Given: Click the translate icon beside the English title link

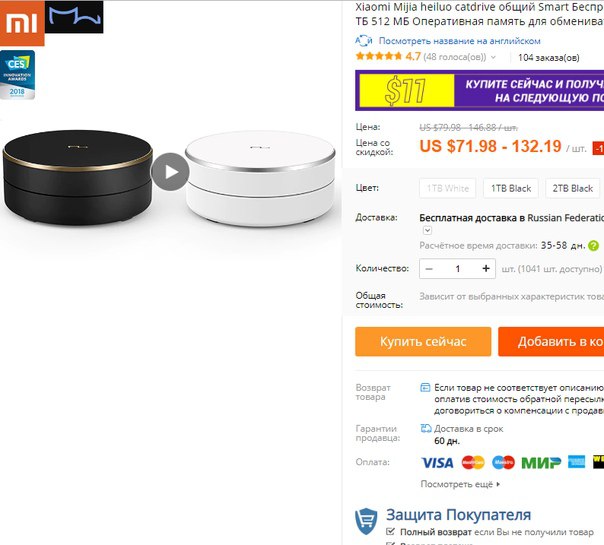Looking at the screenshot, I should [364, 40].
